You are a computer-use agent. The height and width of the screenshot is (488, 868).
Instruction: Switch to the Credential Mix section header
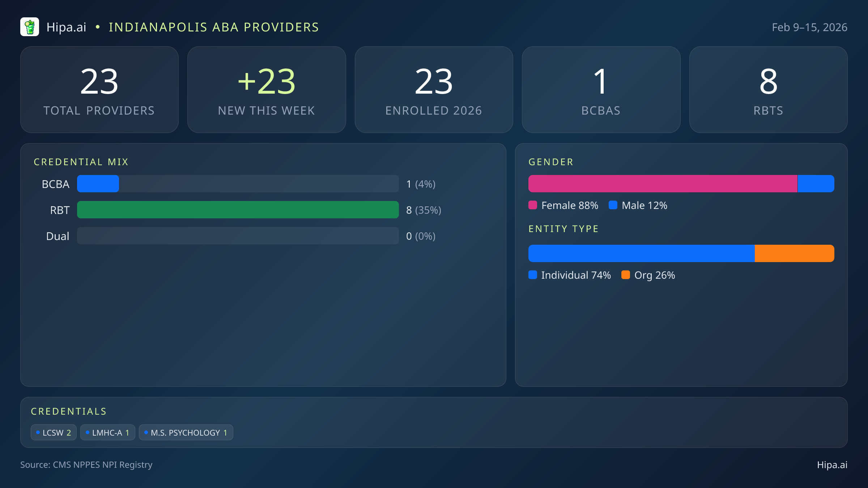[81, 162]
